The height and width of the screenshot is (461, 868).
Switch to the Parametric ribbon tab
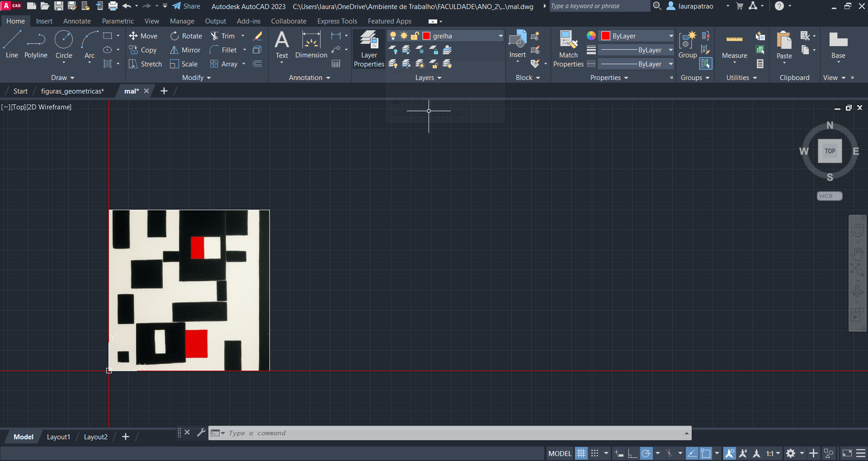coord(118,21)
